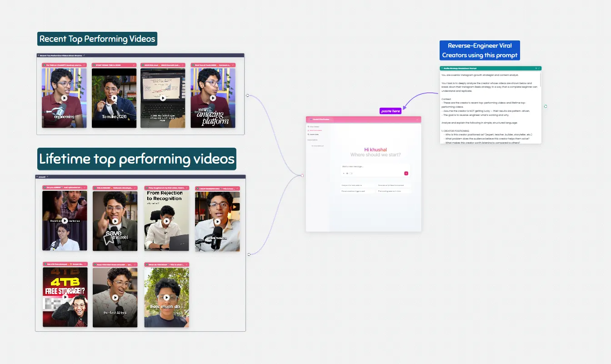Click the copy icon on the Profile Strategy Breakdown Prompt card

tap(536, 68)
